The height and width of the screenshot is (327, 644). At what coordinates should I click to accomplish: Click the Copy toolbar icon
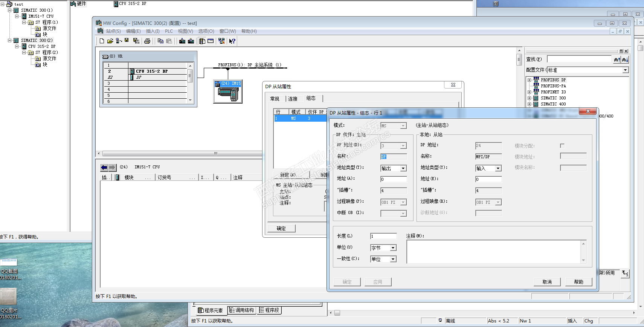[x=160, y=41]
